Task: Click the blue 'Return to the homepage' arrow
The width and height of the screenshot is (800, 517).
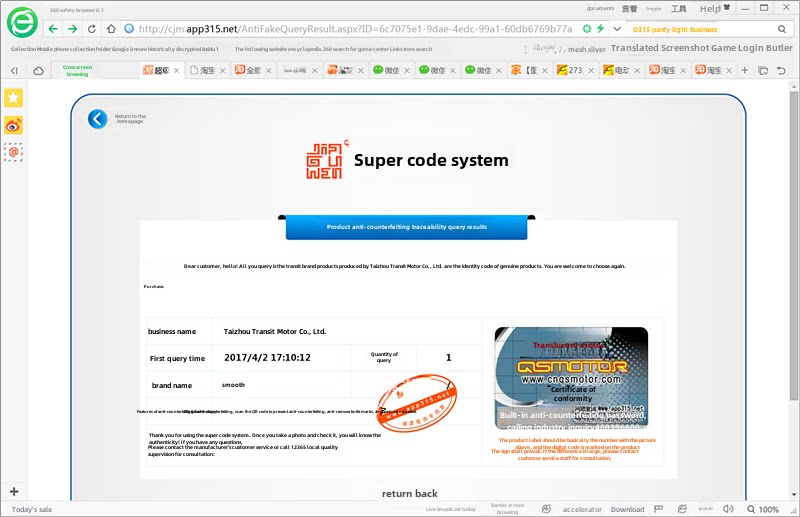Action: tap(97, 119)
